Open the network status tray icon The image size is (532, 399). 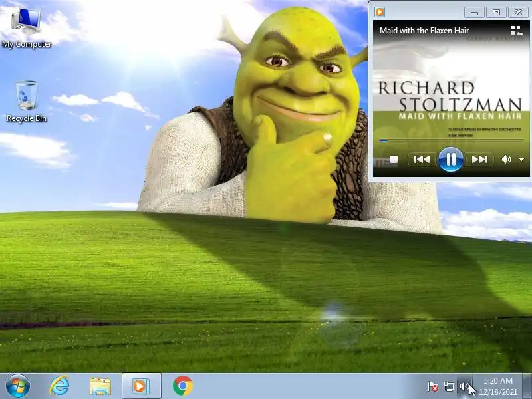448,386
